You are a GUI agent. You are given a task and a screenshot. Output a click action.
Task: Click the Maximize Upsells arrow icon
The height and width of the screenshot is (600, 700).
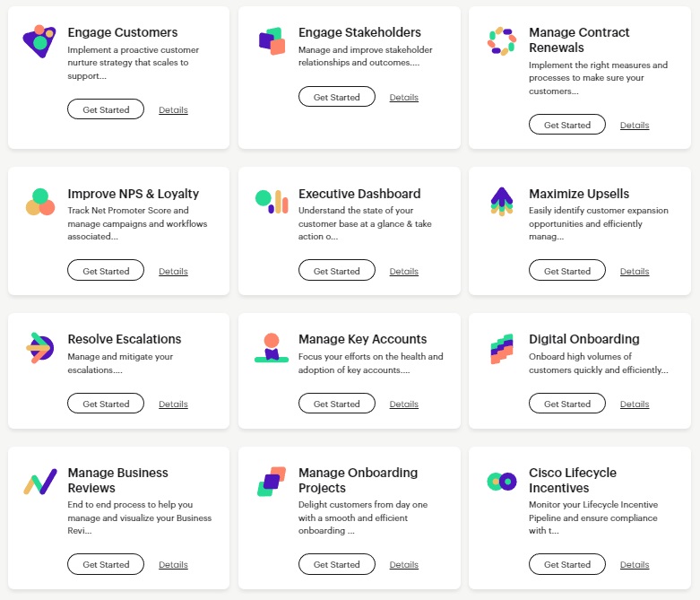tap(501, 202)
